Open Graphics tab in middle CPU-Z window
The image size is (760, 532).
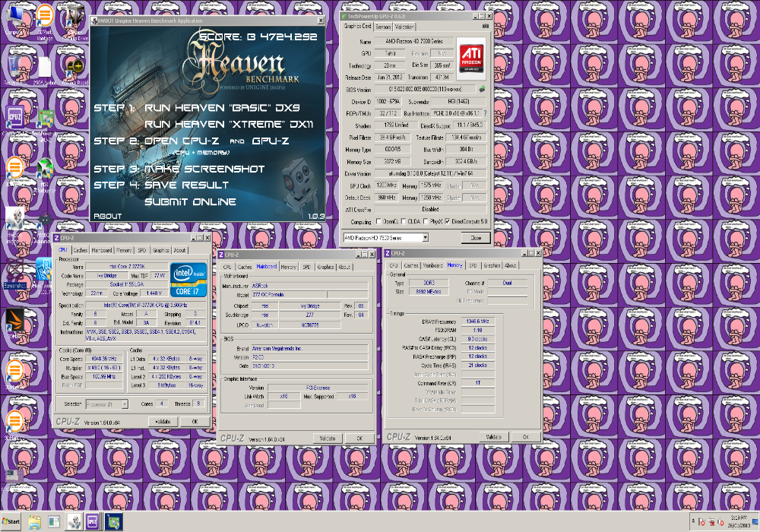[x=325, y=267]
